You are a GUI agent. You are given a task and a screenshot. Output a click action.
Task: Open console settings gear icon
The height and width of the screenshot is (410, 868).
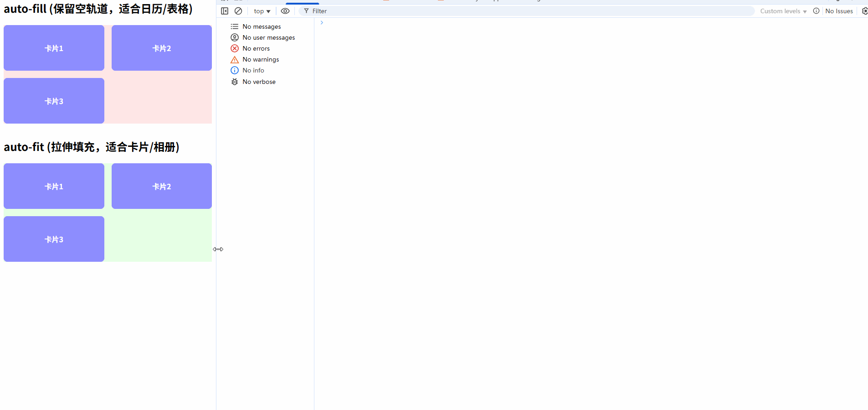tap(864, 11)
